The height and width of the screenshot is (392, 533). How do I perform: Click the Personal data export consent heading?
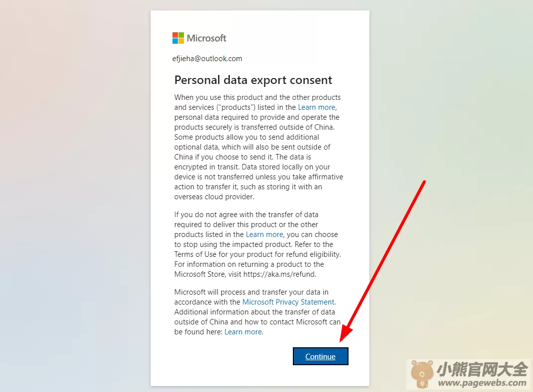point(253,80)
